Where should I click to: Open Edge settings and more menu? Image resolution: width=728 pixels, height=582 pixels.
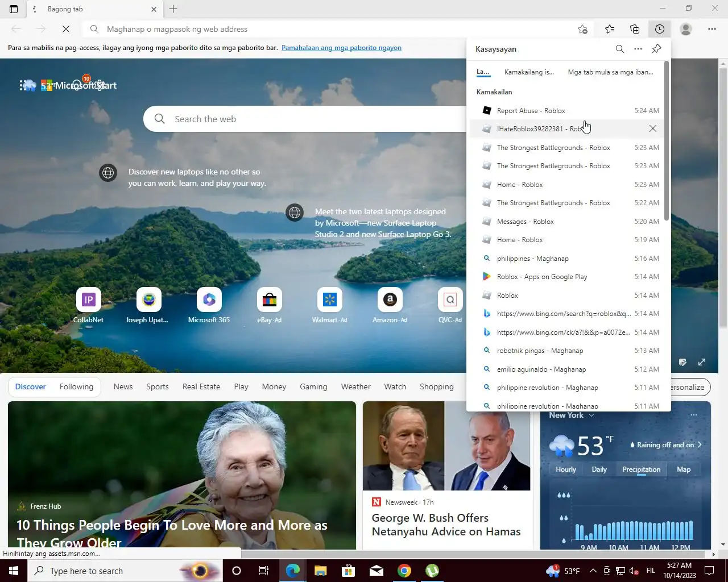coord(712,29)
